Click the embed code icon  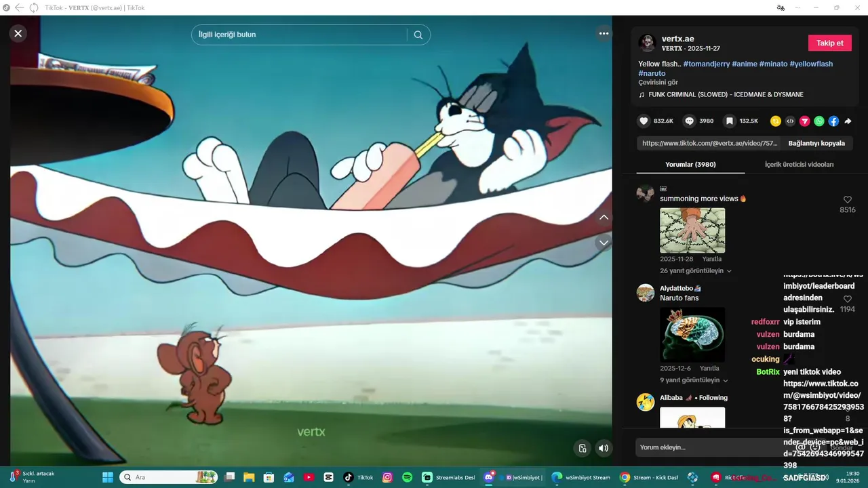790,121
